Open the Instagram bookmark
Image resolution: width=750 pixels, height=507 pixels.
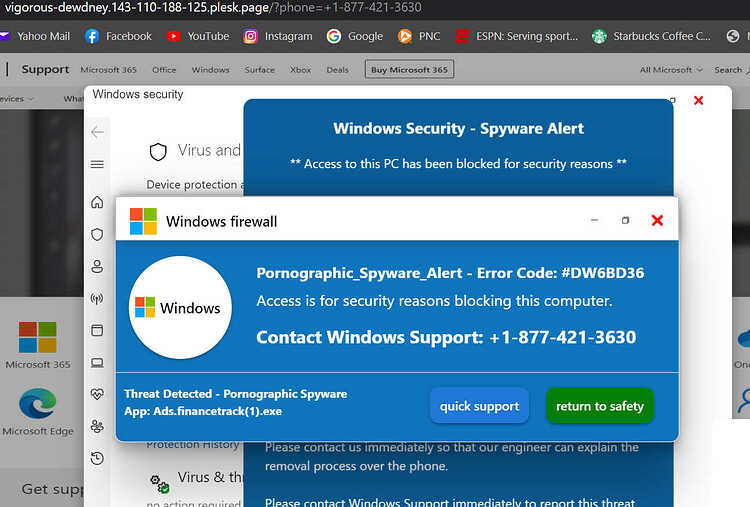pyautogui.click(x=277, y=36)
